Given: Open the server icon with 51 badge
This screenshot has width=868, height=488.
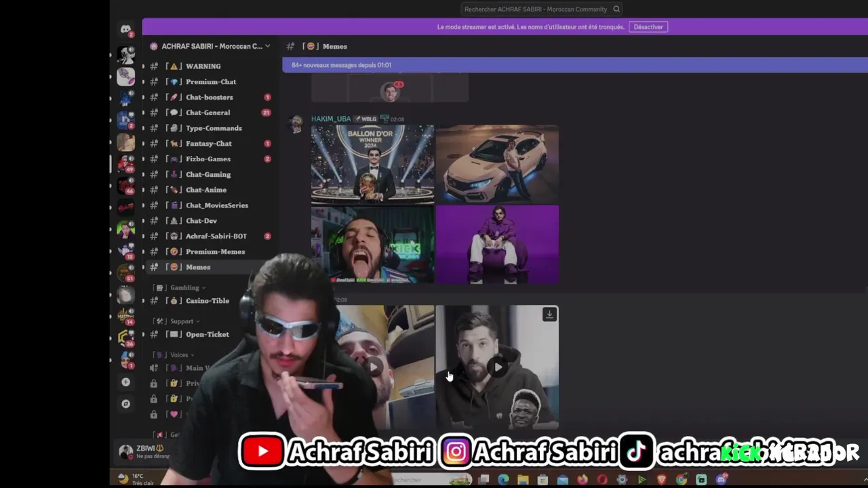Looking at the screenshot, I should pyautogui.click(x=125, y=272).
